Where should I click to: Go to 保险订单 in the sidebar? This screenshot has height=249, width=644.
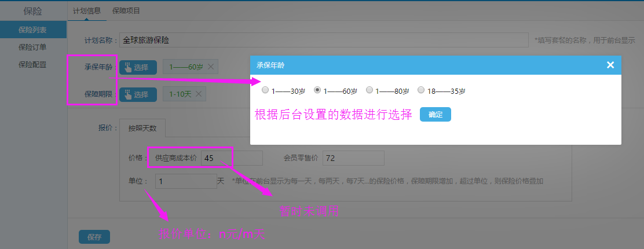point(33,47)
